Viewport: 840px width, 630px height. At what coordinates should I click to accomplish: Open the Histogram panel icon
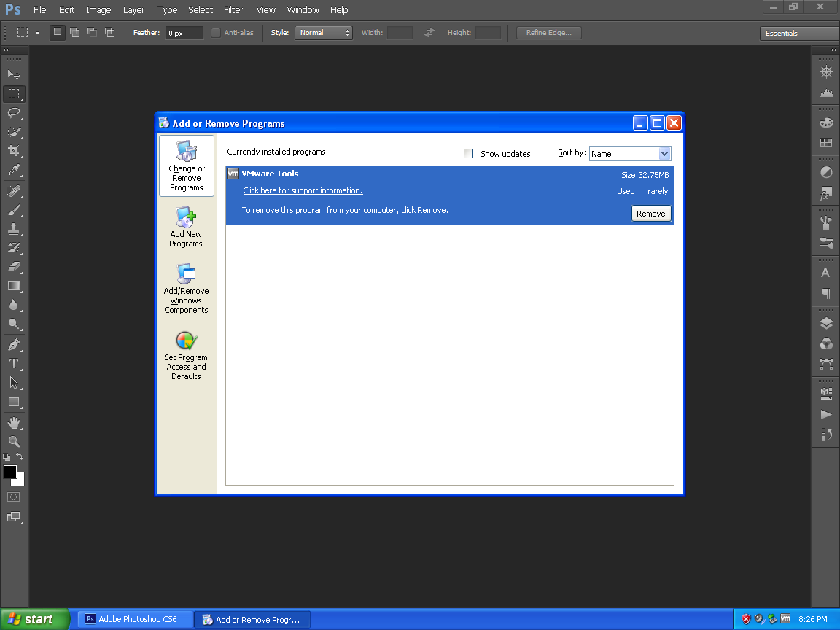(x=826, y=93)
